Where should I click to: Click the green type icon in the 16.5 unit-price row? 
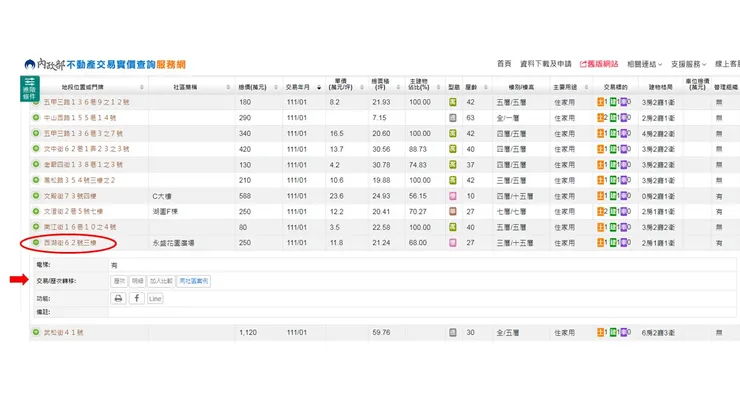click(x=453, y=133)
